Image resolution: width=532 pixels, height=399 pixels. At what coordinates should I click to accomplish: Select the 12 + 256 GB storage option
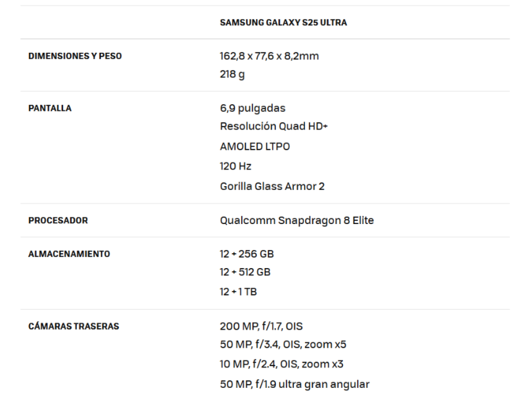pos(247,254)
